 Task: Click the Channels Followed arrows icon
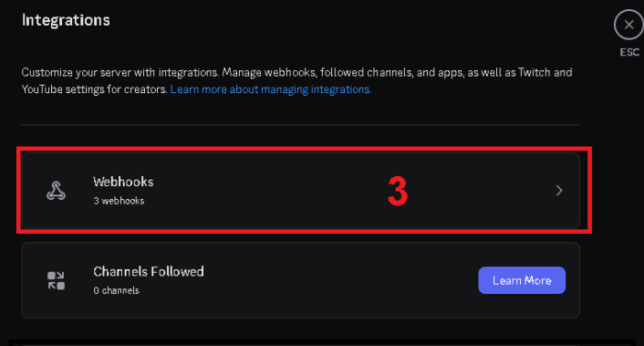[56, 280]
